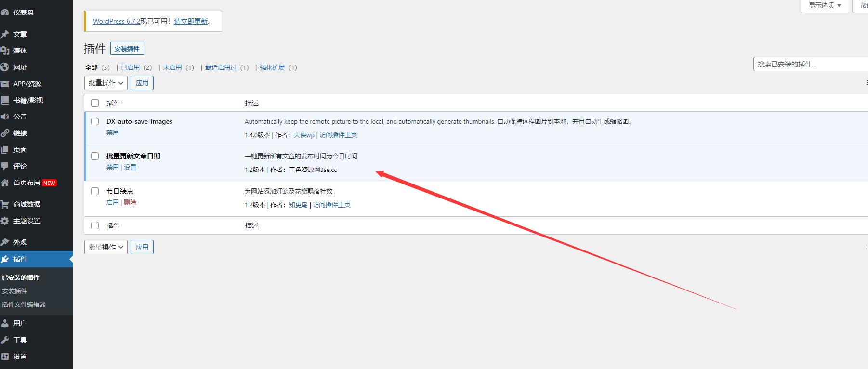Click the Dashboard gauge icon in sidebar
The image size is (868, 369).
(x=5, y=13)
